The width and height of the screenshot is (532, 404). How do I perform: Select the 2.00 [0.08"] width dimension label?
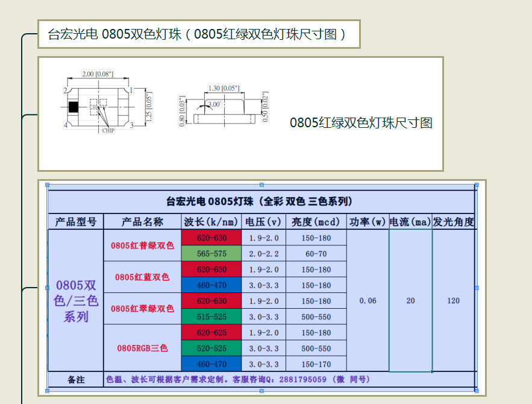point(98,74)
